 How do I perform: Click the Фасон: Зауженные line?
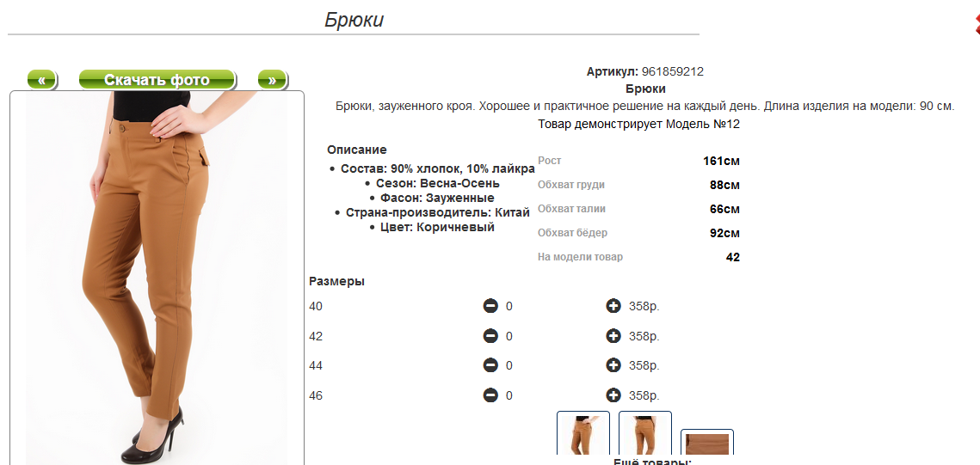pos(437,198)
